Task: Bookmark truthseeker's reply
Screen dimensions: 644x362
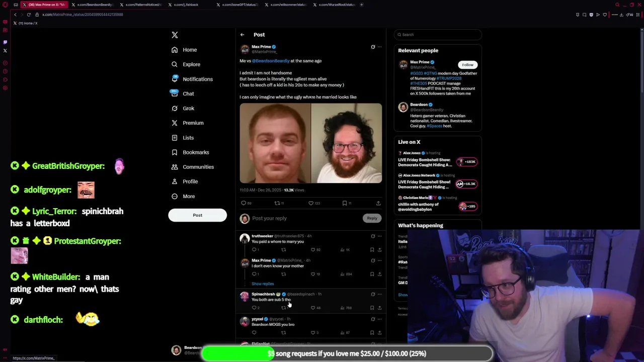Action: click(x=372, y=250)
